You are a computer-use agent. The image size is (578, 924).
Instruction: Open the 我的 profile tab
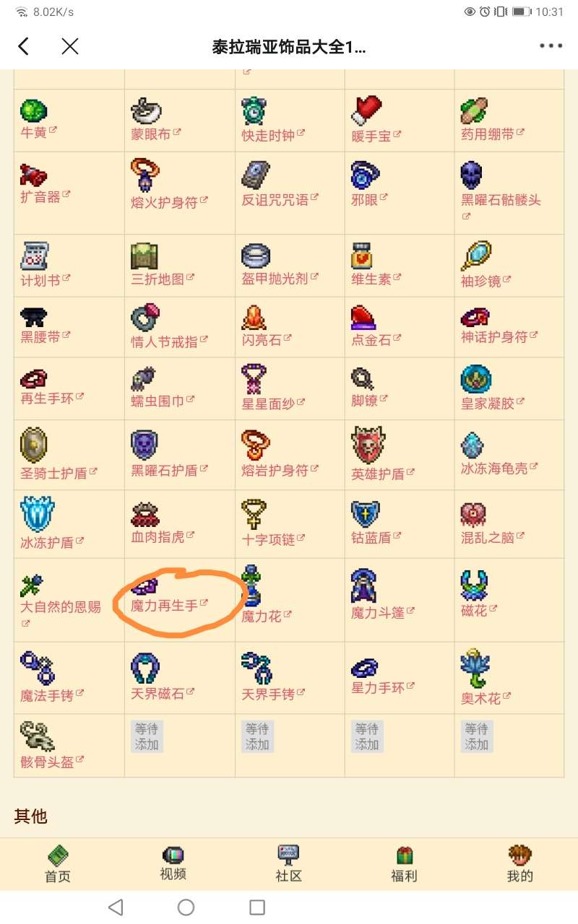pos(519,864)
